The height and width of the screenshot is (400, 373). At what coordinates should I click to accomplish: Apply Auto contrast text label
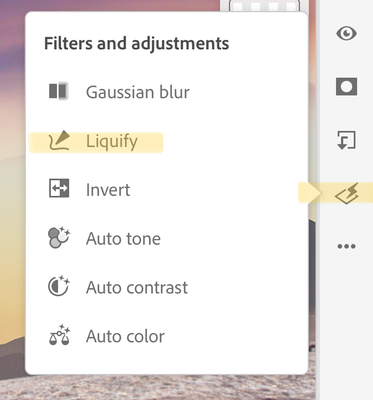click(137, 287)
